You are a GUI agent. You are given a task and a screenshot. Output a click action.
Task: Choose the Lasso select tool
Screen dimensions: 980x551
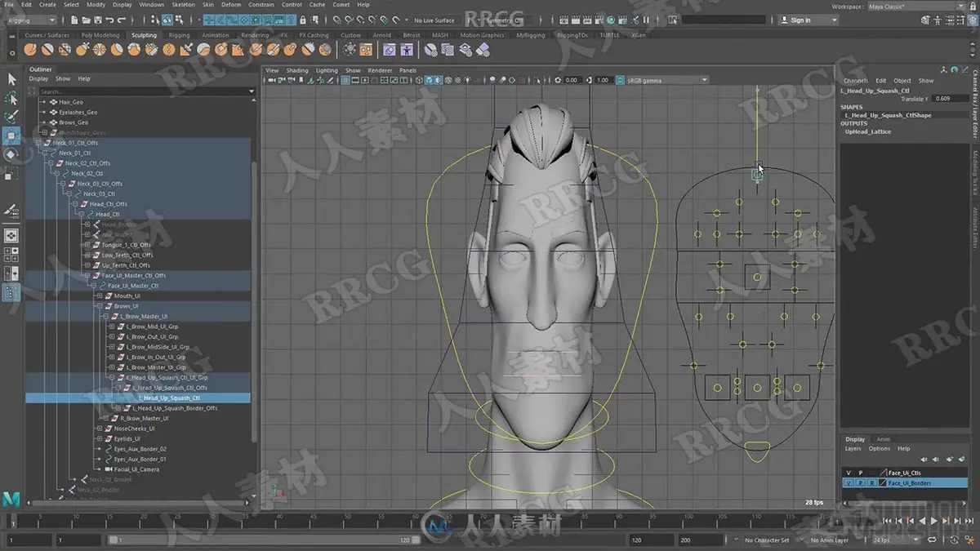11,98
